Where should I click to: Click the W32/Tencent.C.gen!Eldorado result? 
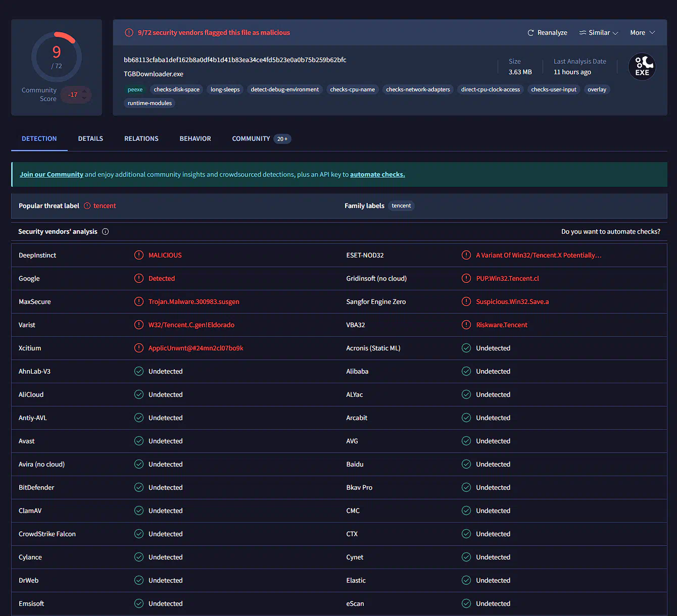pyautogui.click(x=191, y=325)
